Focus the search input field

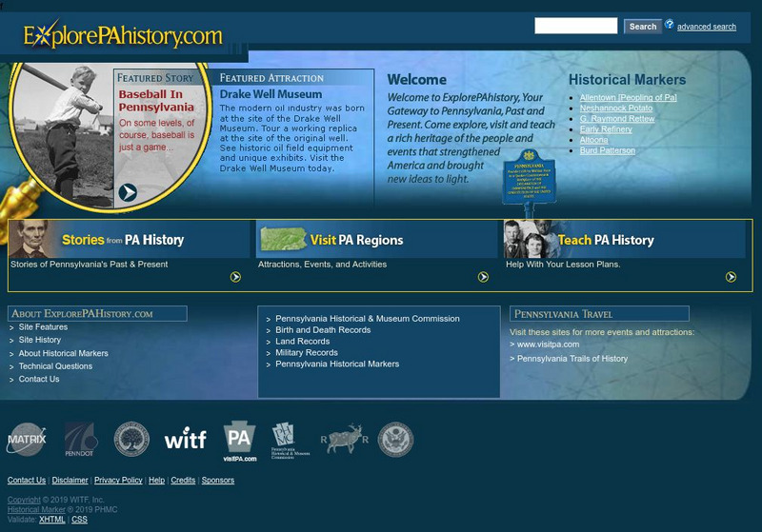pos(576,26)
